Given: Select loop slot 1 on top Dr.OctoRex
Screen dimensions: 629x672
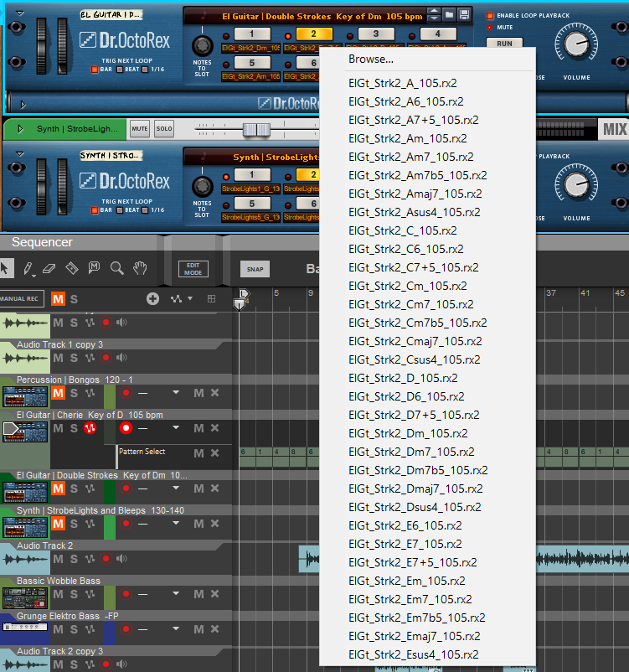Looking at the screenshot, I should click(252, 34).
